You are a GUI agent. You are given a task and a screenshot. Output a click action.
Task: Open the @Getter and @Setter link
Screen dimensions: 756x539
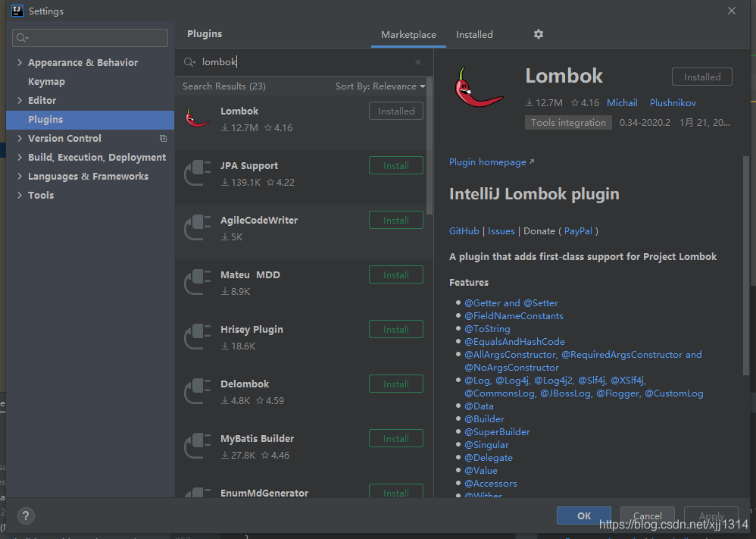click(x=511, y=303)
